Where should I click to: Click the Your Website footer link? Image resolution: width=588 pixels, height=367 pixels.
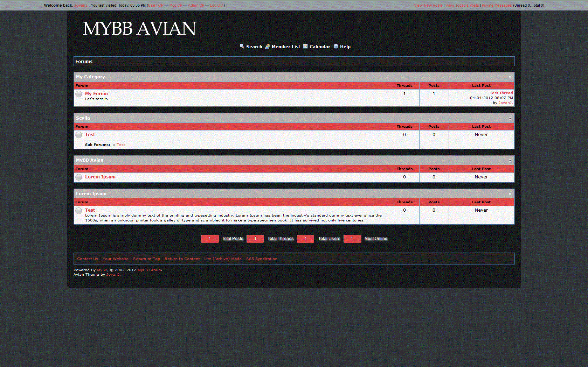(116, 259)
